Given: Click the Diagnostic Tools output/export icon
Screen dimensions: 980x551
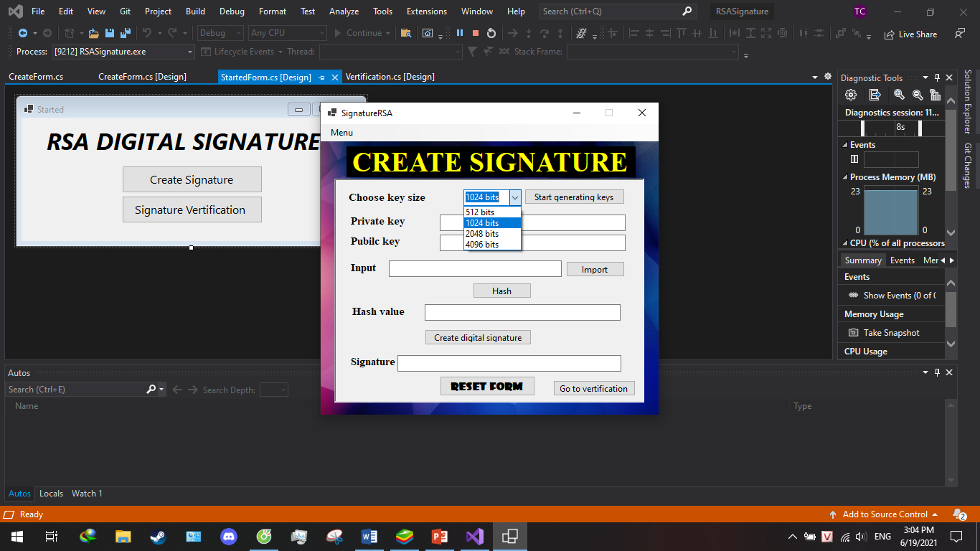Looking at the screenshot, I should click(875, 95).
